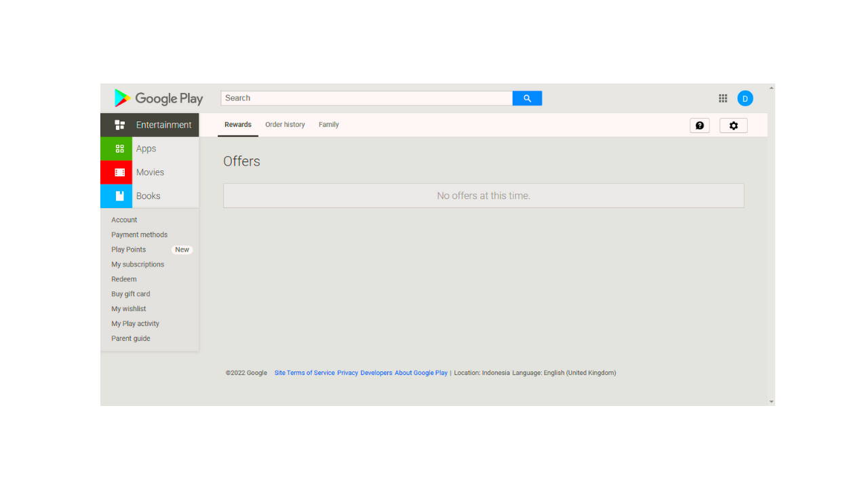Screen dimensions: 868x488
Task: Open Play Points
Action: tap(129, 249)
